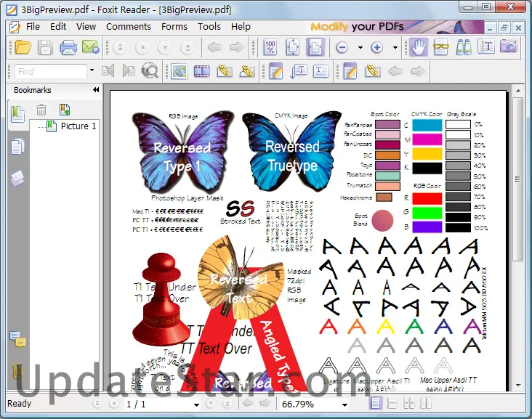Add a new bookmark icon
532x419 pixels.
65,110
